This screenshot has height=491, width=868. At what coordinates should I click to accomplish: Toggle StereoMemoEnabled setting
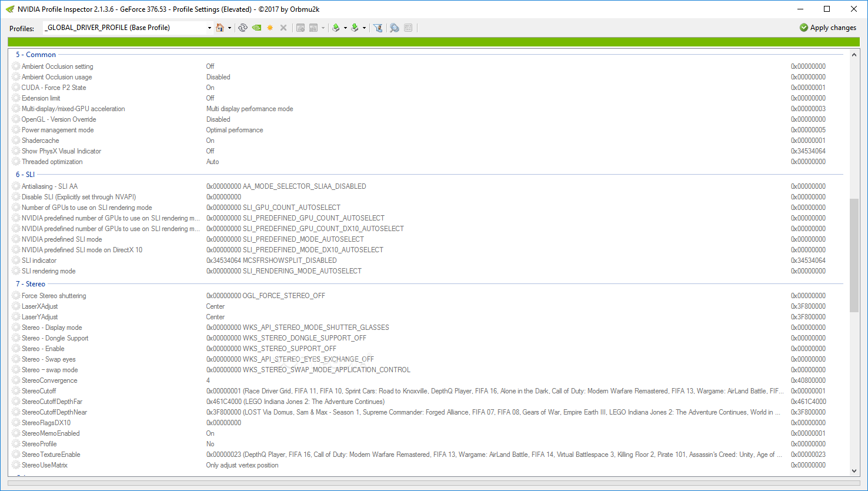tap(51, 433)
